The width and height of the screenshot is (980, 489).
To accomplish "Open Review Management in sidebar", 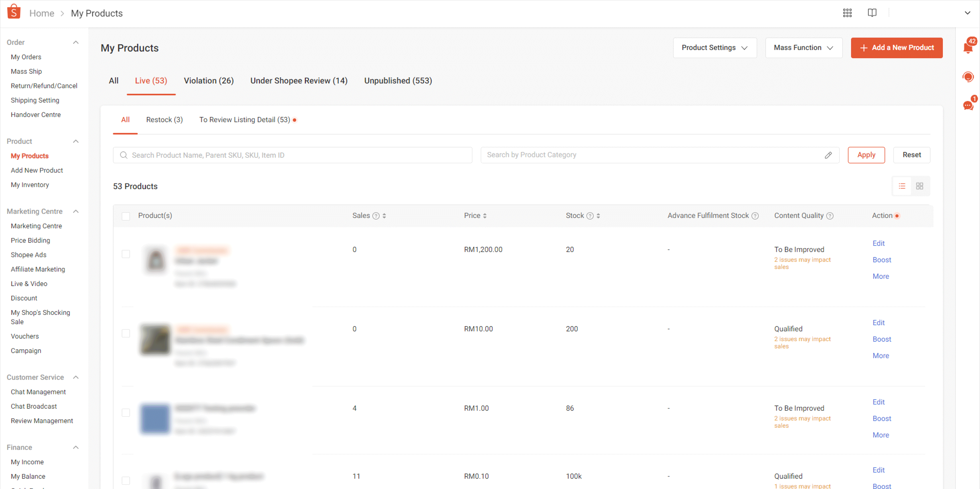I will coord(42,420).
